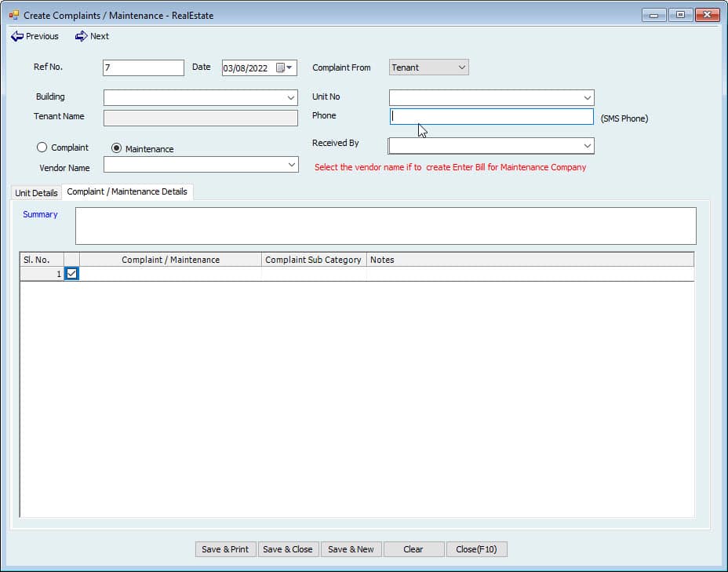This screenshot has width=728, height=572.
Task: Click the Save & Print button
Action: [225, 549]
